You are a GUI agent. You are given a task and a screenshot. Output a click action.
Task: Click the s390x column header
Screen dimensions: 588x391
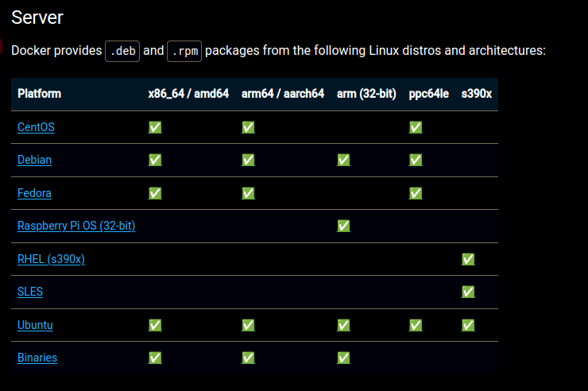click(x=476, y=94)
